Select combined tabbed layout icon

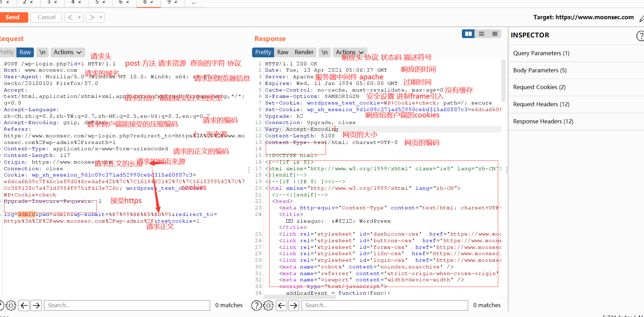click(x=495, y=34)
